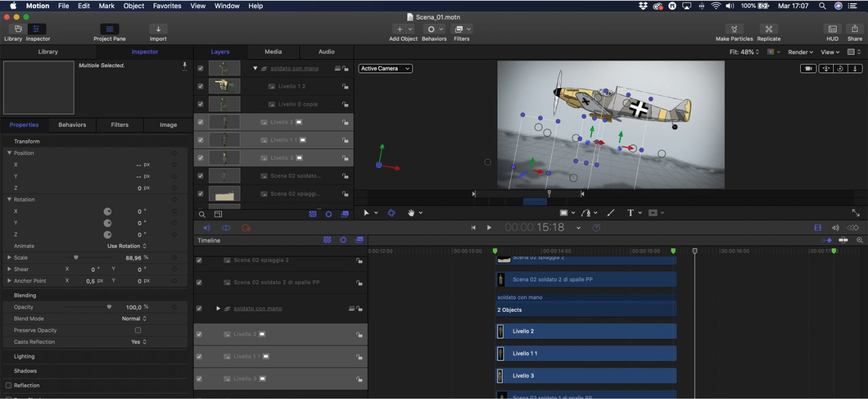Go to start of project button

pyautogui.click(x=473, y=228)
